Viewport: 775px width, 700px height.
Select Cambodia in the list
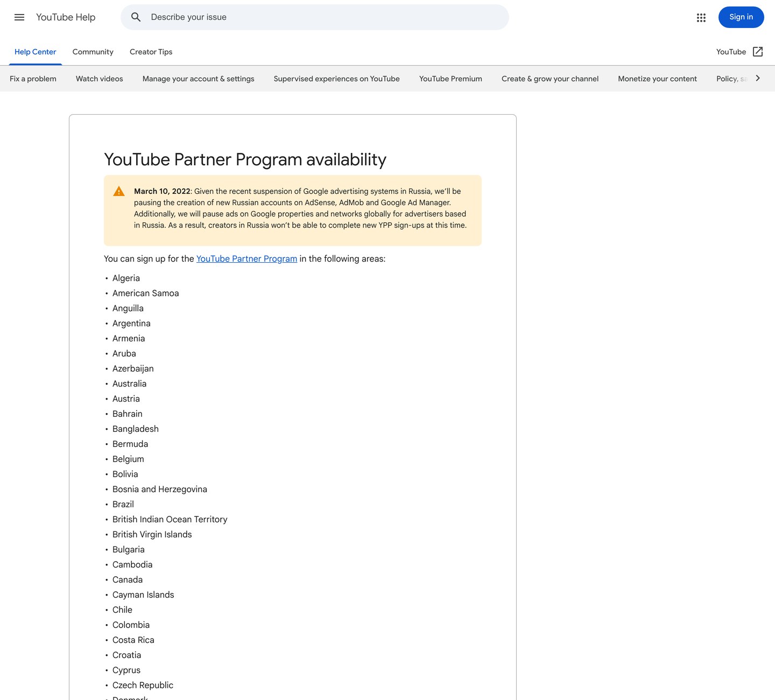coord(132,564)
